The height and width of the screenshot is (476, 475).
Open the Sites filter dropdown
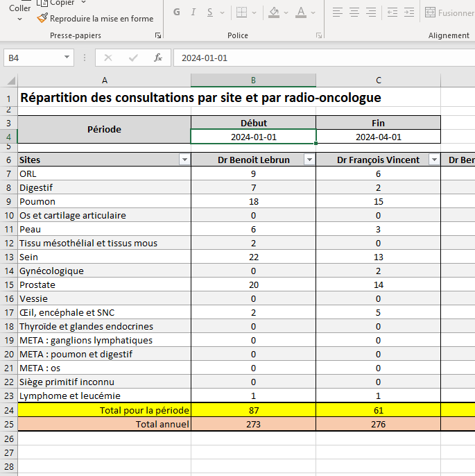[x=184, y=160]
